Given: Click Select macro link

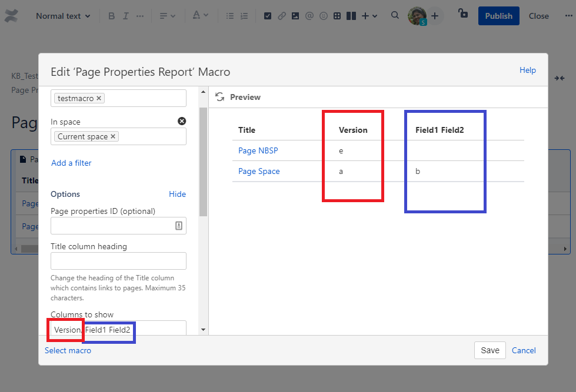Looking at the screenshot, I should click(x=68, y=350).
